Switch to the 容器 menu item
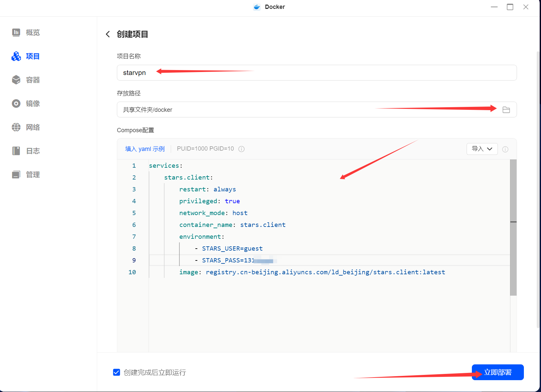The width and height of the screenshot is (541, 392). click(x=33, y=80)
